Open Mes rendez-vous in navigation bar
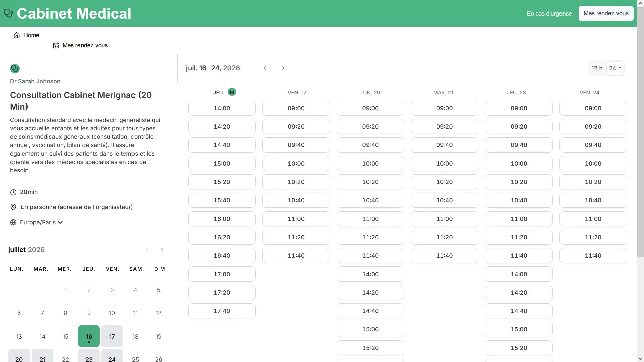The width and height of the screenshot is (644, 362). click(80, 45)
